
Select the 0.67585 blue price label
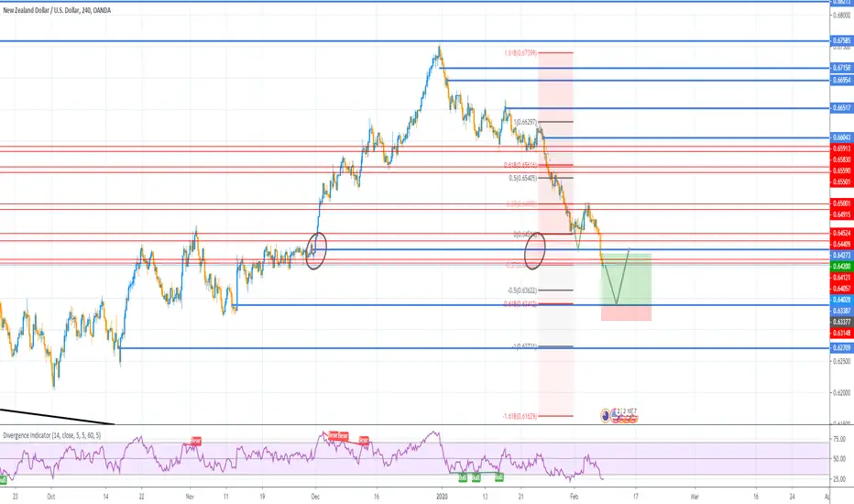coord(841,40)
